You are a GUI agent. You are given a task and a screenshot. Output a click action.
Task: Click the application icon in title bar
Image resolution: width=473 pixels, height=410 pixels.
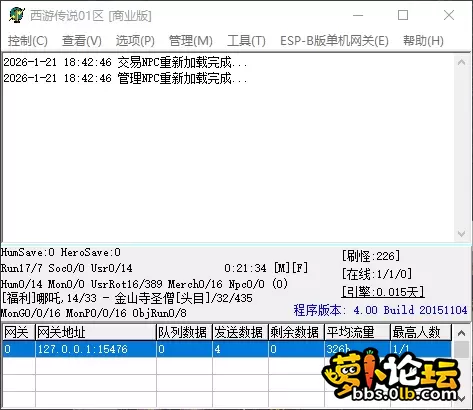click(17, 15)
